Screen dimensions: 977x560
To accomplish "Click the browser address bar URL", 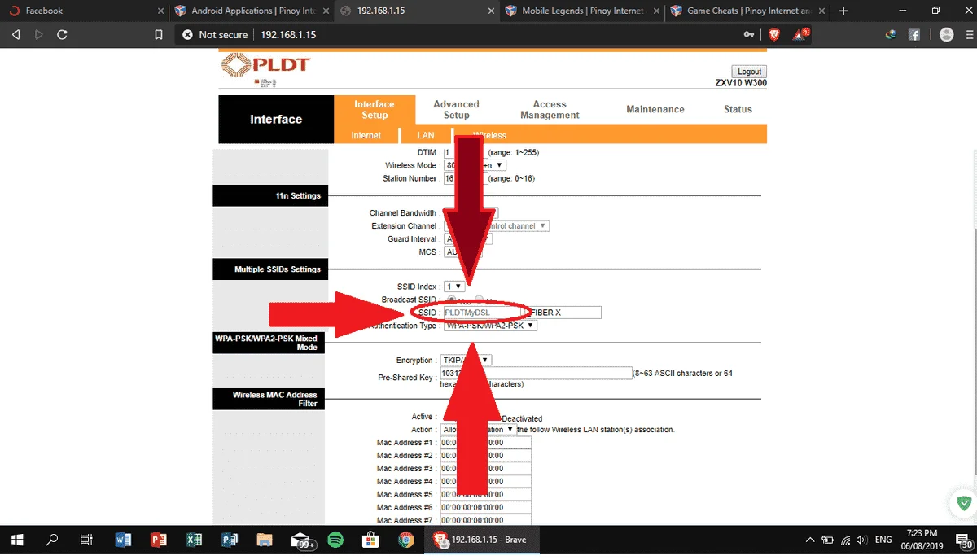I will 287,35.
